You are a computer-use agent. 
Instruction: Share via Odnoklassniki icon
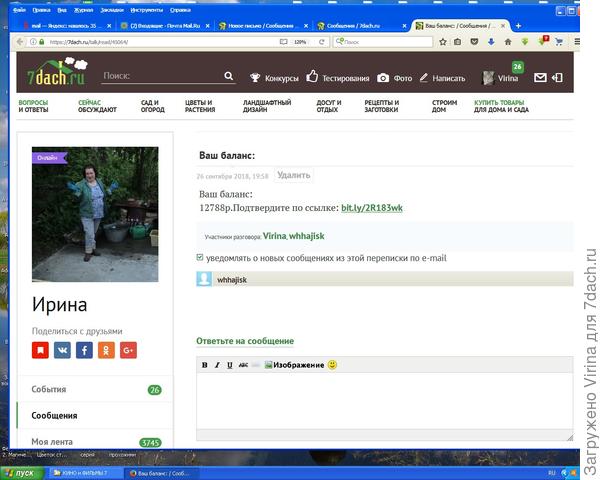106,350
